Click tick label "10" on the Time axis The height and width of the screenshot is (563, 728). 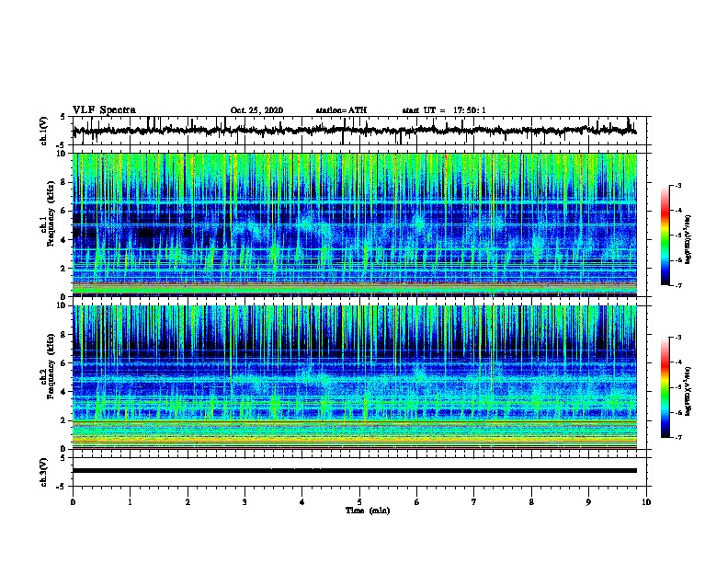(x=646, y=502)
